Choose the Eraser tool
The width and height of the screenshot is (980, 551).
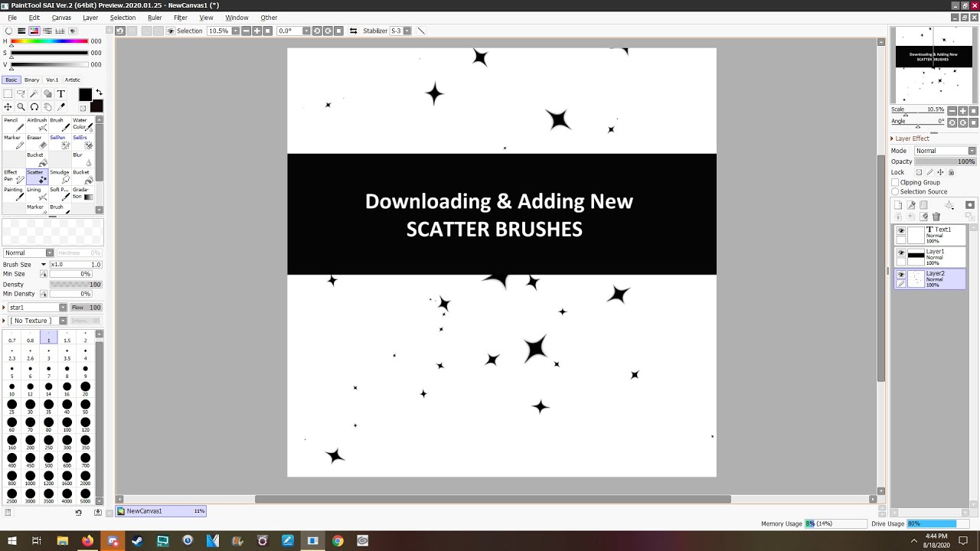pyautogui.click(x=37, y=142)
